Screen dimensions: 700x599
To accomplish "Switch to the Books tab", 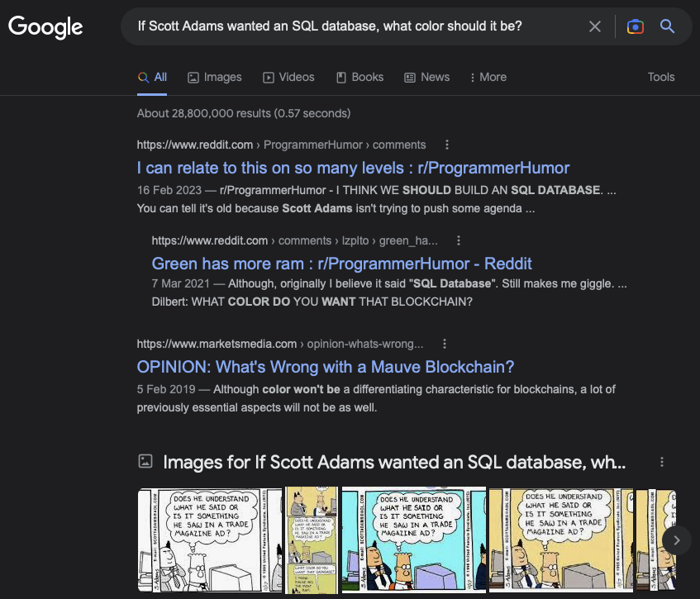I will [360, 77].
